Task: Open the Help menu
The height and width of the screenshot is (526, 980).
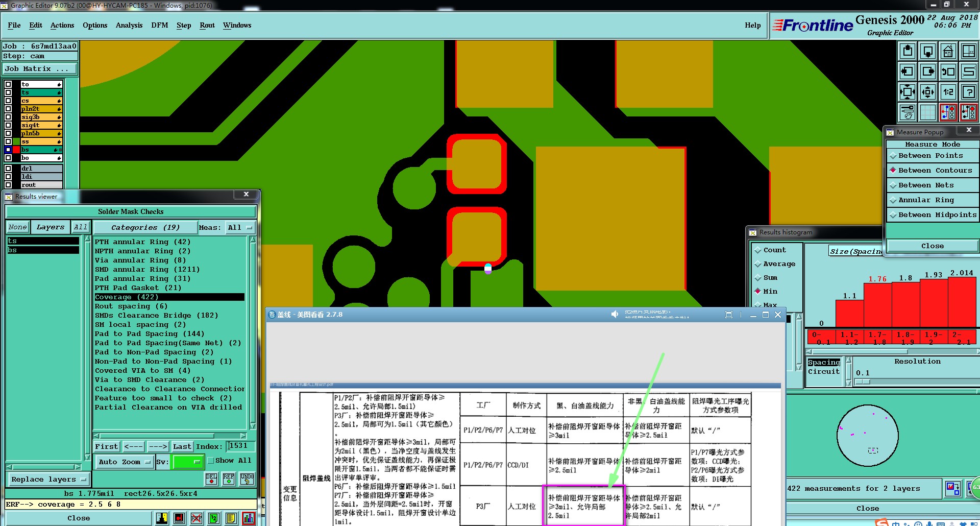Action: 752,25
